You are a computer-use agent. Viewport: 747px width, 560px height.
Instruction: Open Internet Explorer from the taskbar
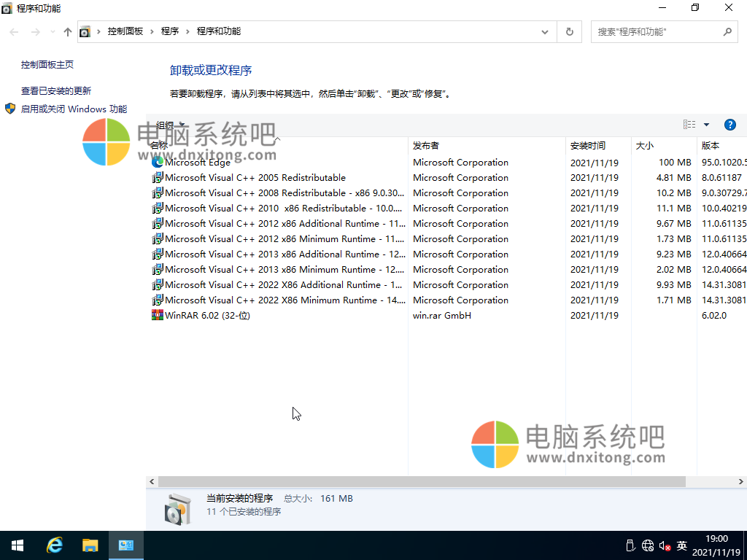pos(55,545)
